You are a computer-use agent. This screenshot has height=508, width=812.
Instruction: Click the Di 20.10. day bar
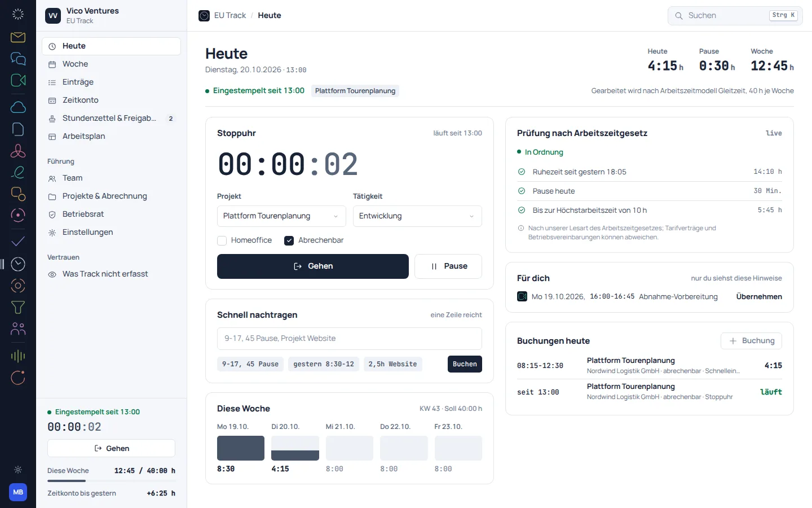pyautogui.click(x=295, y=448)
